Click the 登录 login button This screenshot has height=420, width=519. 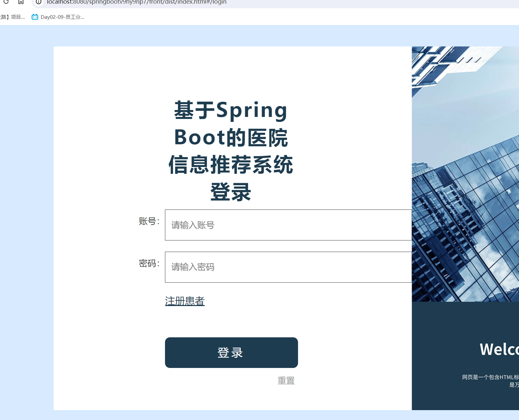click(232, 352)
